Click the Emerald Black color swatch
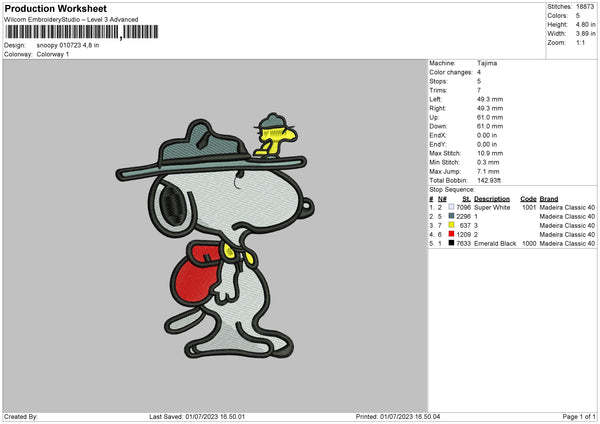 (451, 243)
